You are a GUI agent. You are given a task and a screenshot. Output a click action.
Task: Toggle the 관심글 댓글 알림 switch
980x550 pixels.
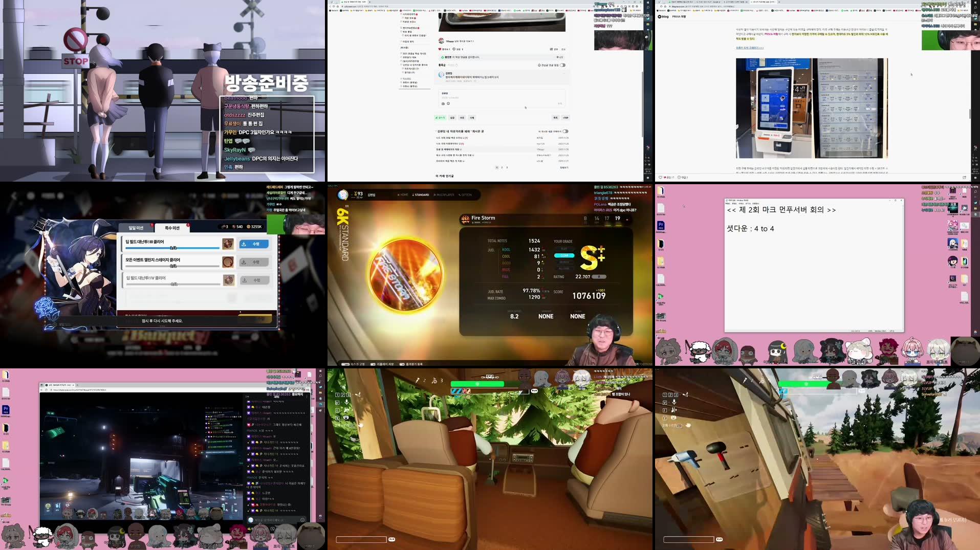pos(563,65)
